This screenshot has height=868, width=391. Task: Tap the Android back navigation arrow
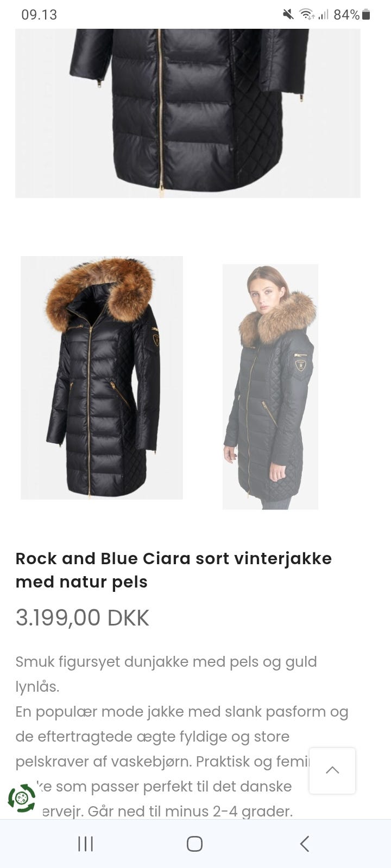(305, 844)
